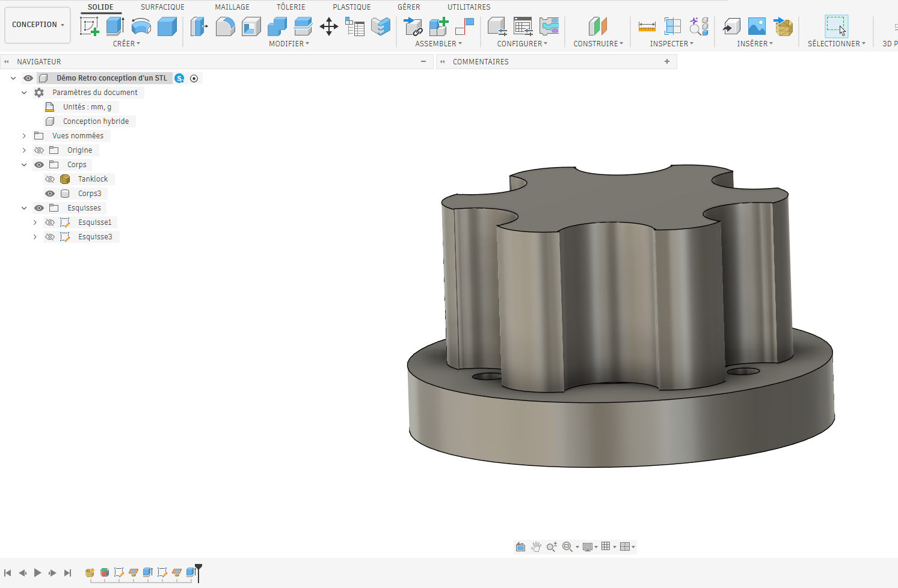Select the Insert Canvas image tool

coord(757,26)
